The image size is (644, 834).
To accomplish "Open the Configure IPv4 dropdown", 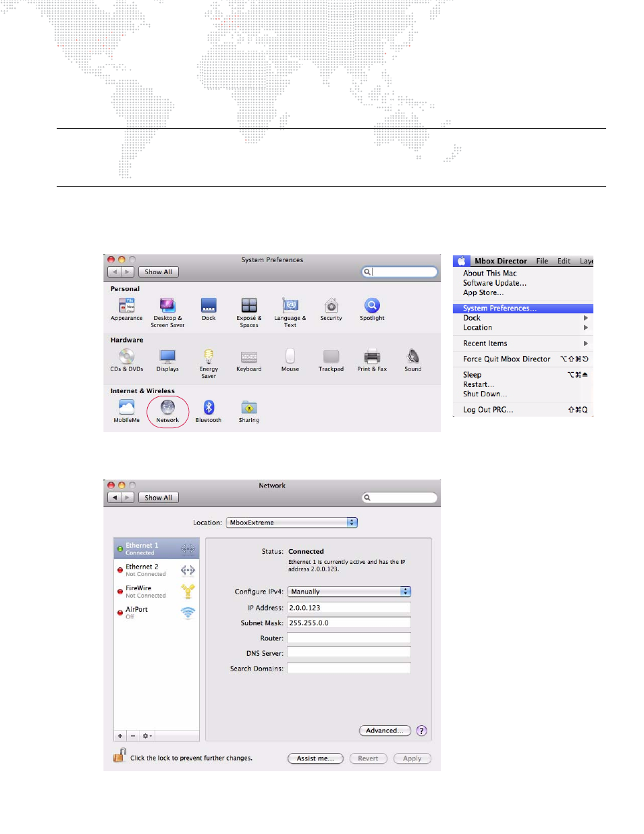I will coord(349,592).
